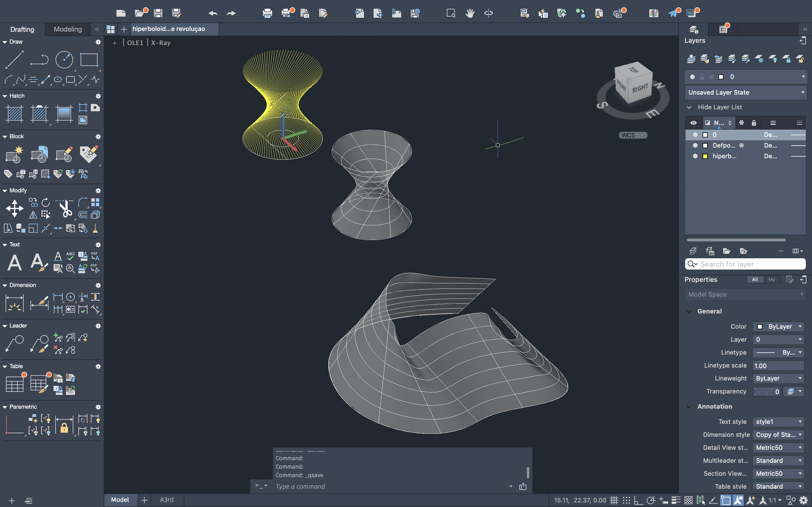Select the Rectangle draw tool
Screen dimensions: 812x507
[x=89, y=60]
